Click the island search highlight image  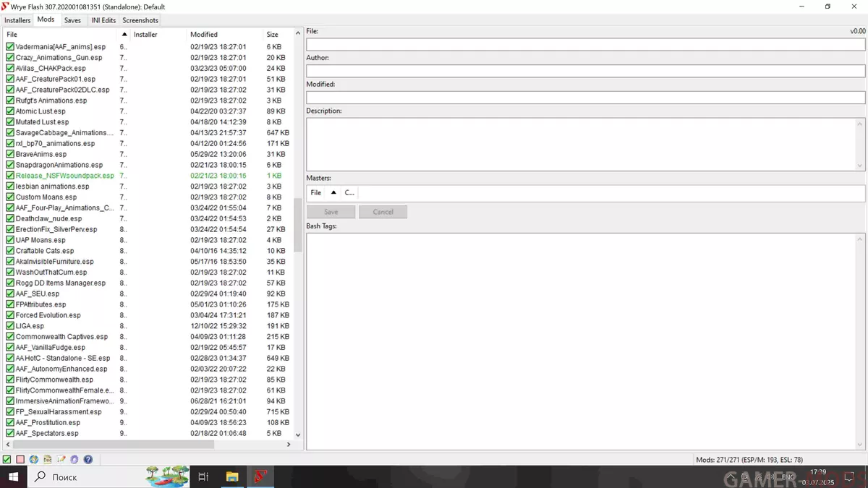167,476
